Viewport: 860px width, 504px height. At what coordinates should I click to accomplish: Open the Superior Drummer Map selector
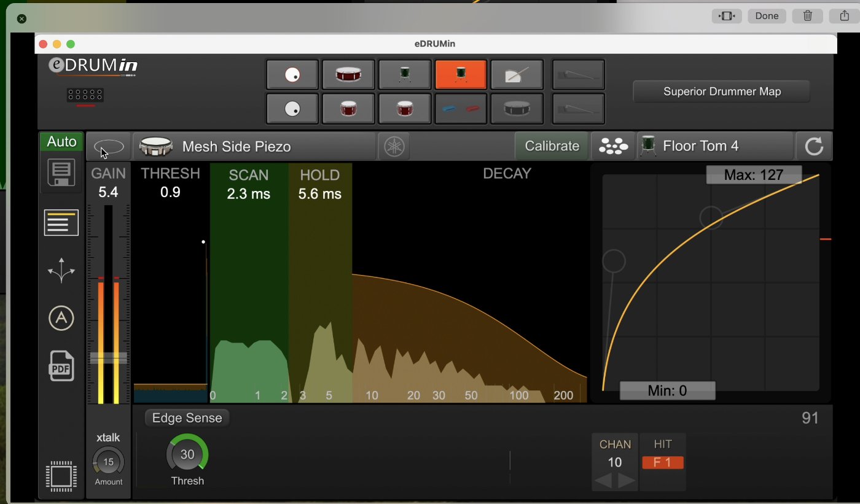pyautogui.click(x=722, y=91)
